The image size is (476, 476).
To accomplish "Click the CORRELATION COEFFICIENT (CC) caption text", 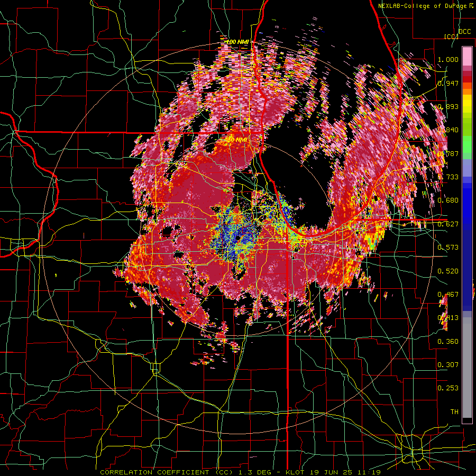I will (x=167, y=472).
